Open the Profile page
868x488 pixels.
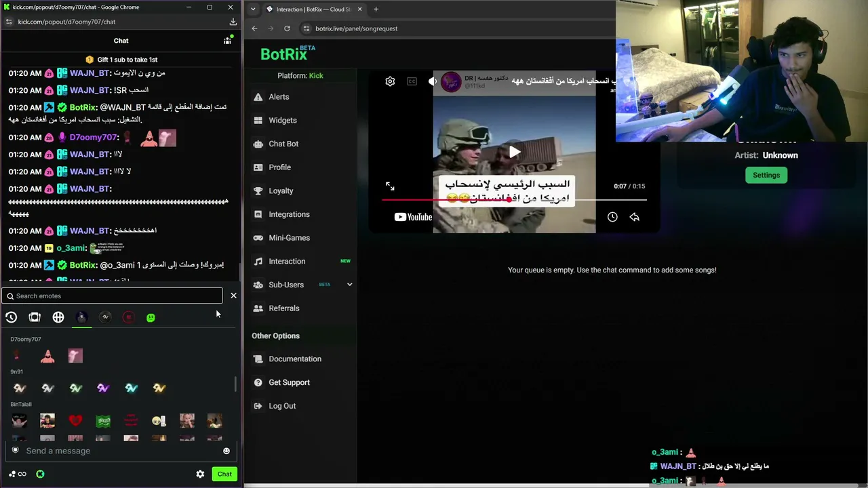click(279, 167)
